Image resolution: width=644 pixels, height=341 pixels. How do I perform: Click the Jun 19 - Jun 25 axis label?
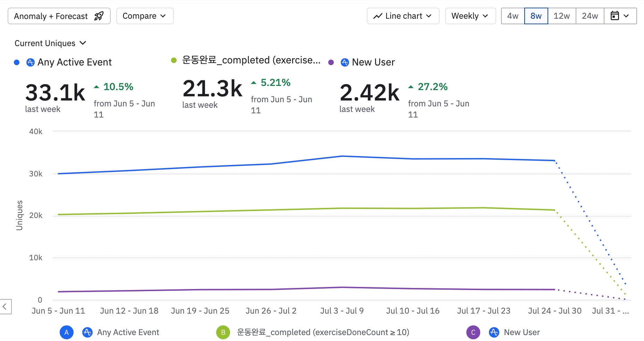click(x=200, y=311)
